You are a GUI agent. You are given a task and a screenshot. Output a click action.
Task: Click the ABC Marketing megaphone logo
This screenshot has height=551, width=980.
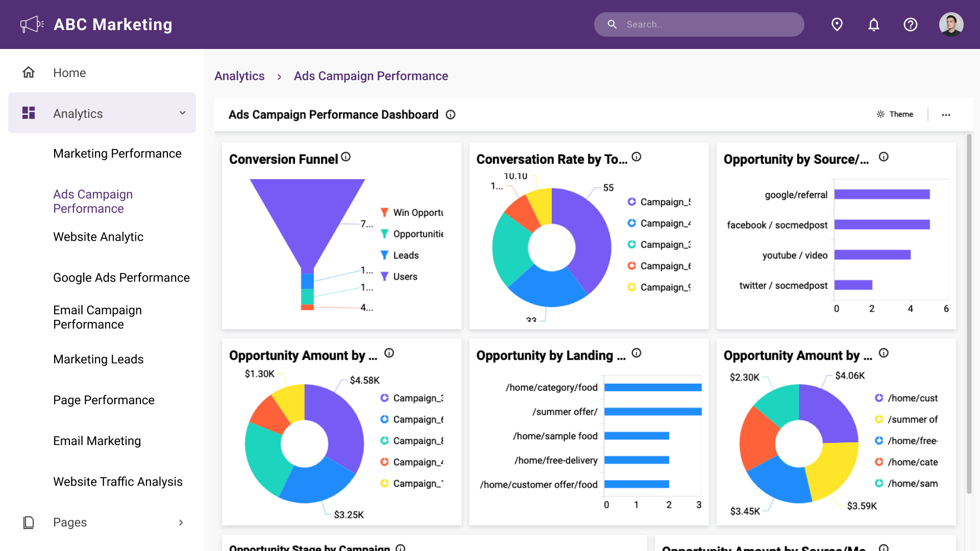tap(31, 24)
